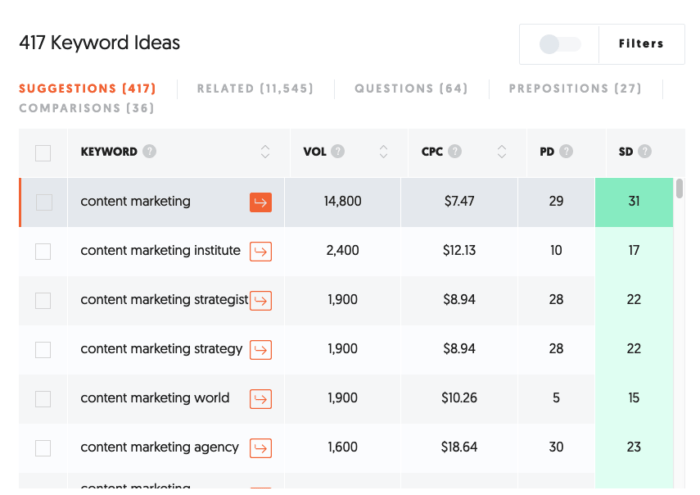The width and height of the screenshot is (700, 495).
Task: Check the select-all checkbox in header
Action: click(x=43, y=153)
